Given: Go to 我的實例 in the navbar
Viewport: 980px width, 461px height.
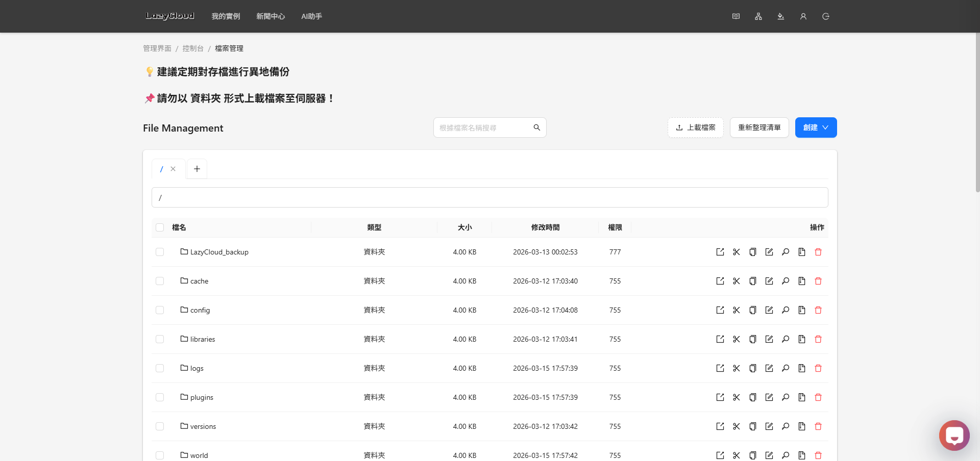Looking at the screenshot, I should coord(226,16).
